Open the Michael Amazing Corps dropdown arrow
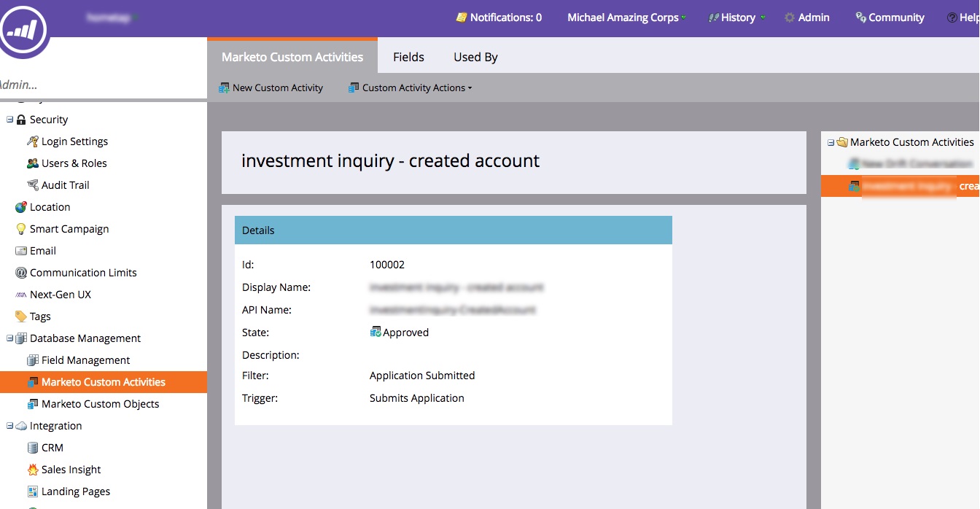Image resolution: width=980 pixels, height=509 pixels. (684, 18)
